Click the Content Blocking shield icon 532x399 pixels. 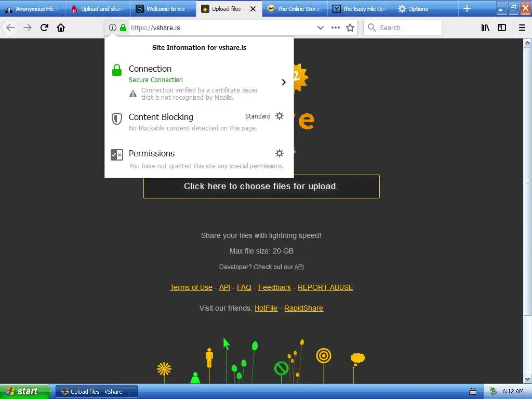pyautogui.click(x=117, y=119)
